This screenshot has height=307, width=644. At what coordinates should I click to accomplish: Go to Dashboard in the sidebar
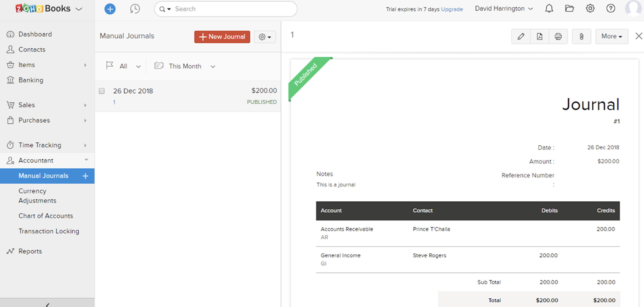point(35,34)
